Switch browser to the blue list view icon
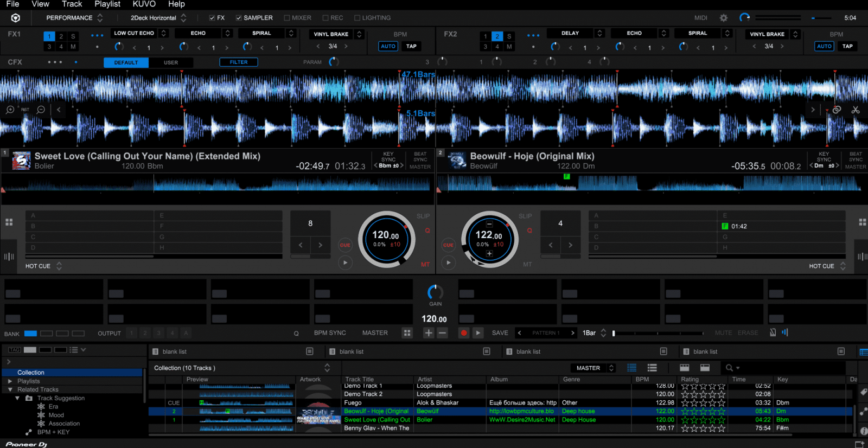 632,368
